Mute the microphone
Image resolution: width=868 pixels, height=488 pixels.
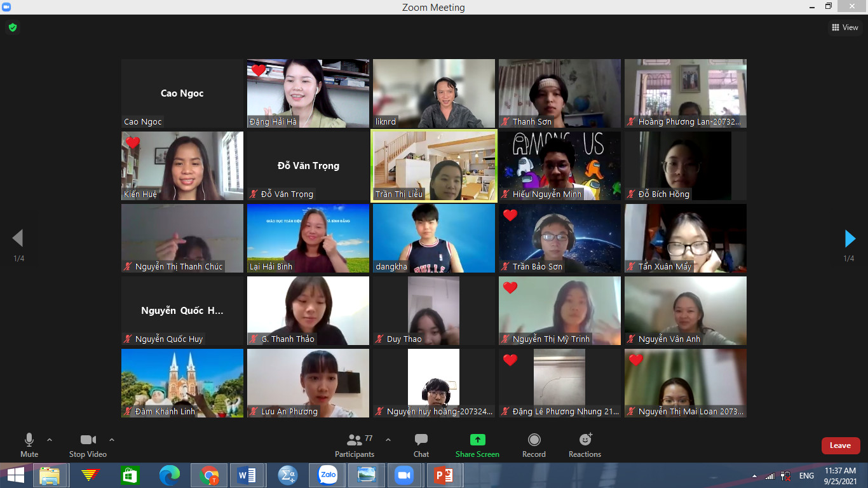tap(29, 445)
